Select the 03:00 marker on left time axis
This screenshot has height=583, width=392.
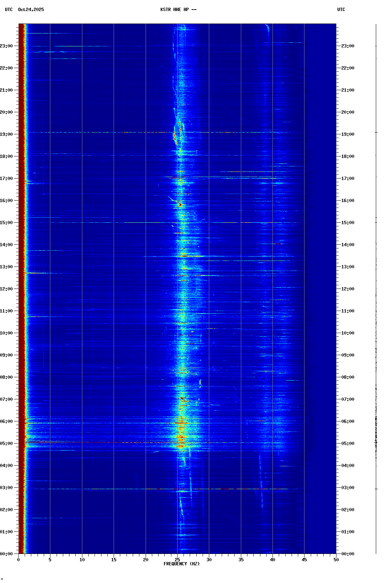click(7, 488)
